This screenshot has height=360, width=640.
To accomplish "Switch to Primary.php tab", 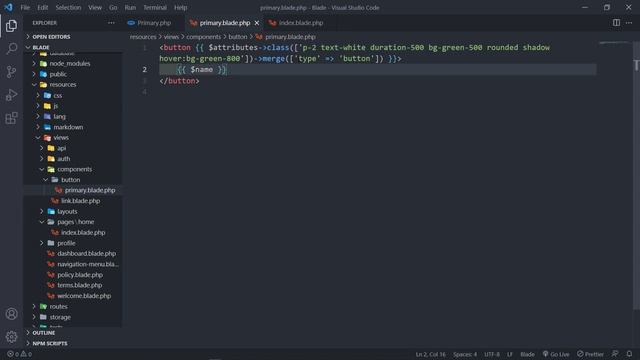I will (x=153, y=23).
